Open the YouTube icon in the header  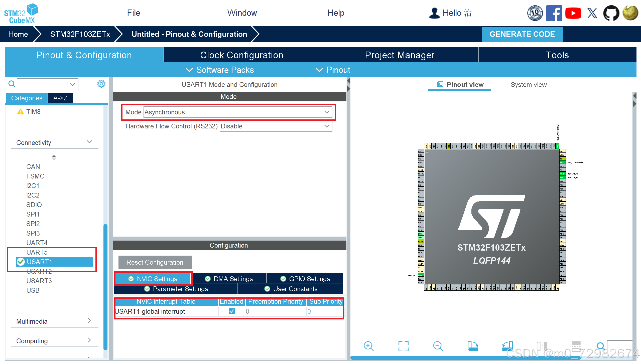(x=573, y=13)
